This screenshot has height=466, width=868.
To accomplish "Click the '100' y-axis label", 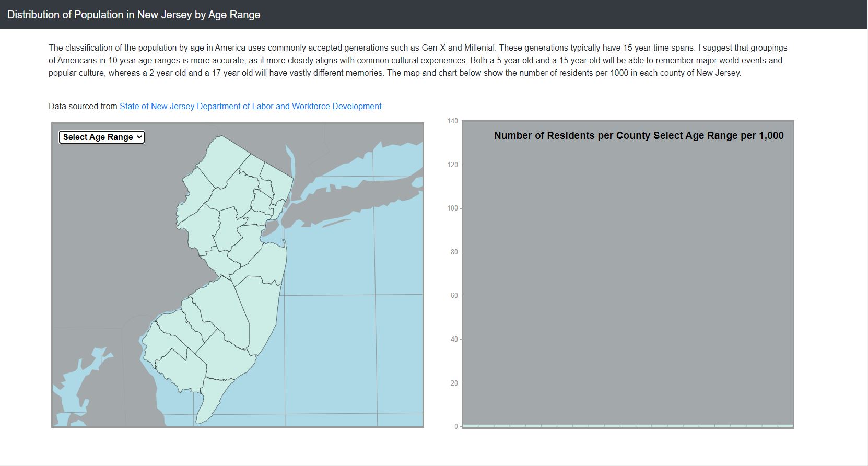I will pyautogui.click(x=452, y=208).
